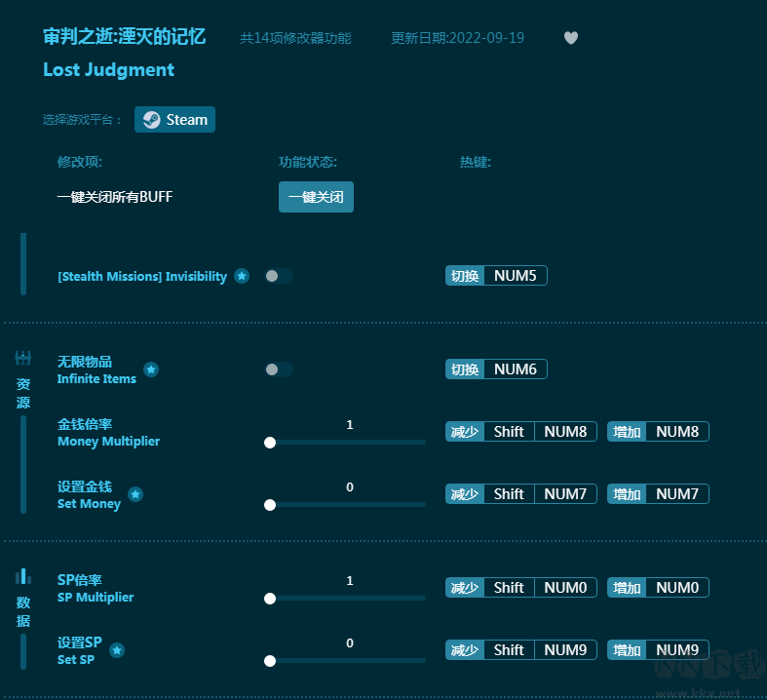Click the SP Multiplier slider handle
The image size is (767, 700).
[x=270, y=599]
